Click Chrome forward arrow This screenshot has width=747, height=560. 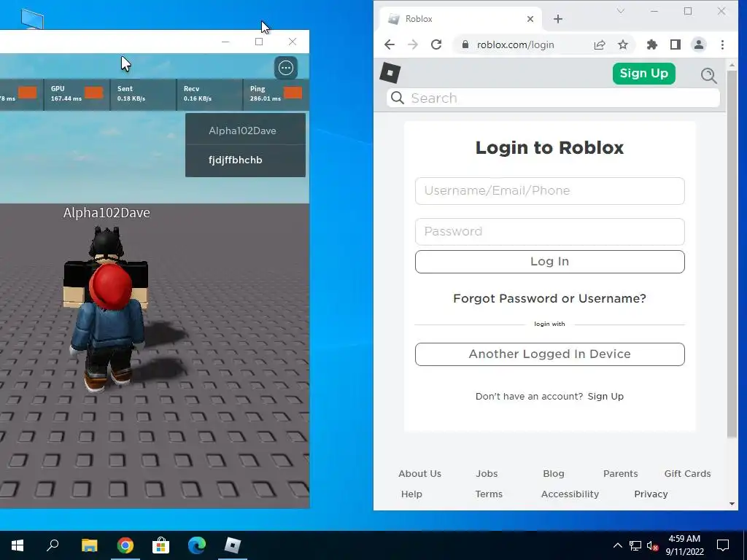(413, 44)
